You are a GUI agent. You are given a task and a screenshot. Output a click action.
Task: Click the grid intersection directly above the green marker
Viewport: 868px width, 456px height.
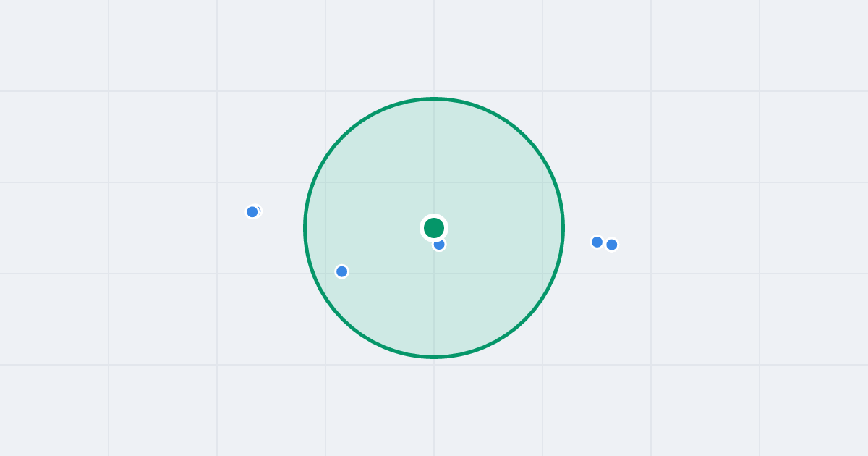(x=434, y=182)
